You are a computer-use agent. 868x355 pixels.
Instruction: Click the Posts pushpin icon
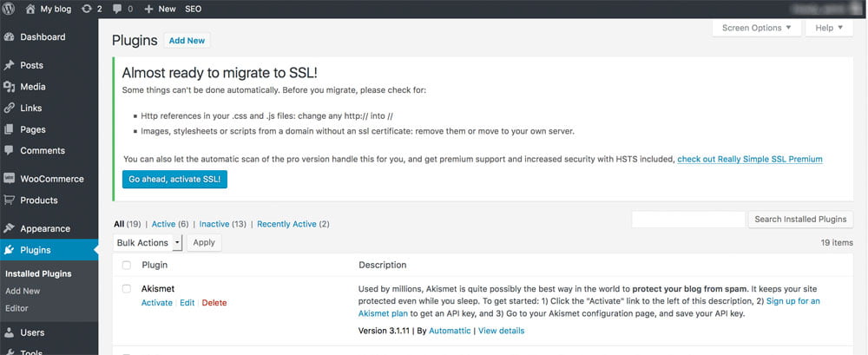[9, 65]
